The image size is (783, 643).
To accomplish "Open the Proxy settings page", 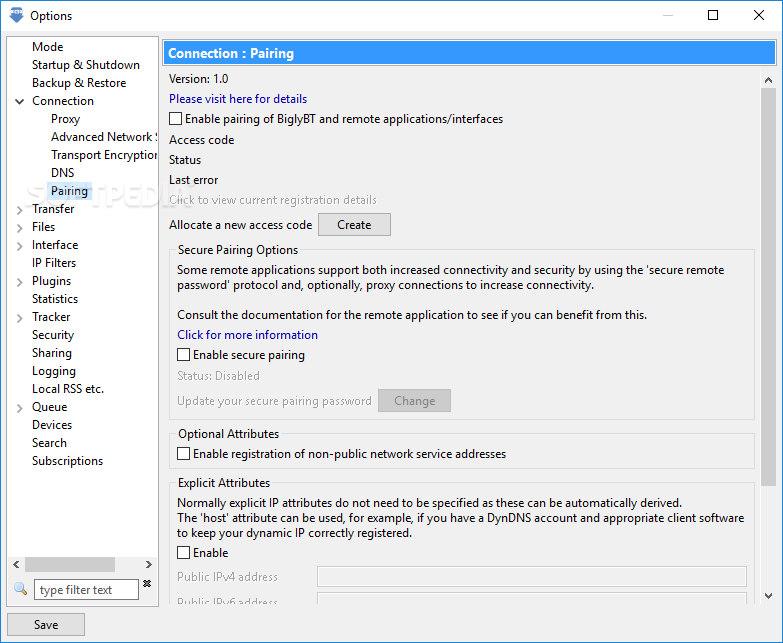I will 65,119.
